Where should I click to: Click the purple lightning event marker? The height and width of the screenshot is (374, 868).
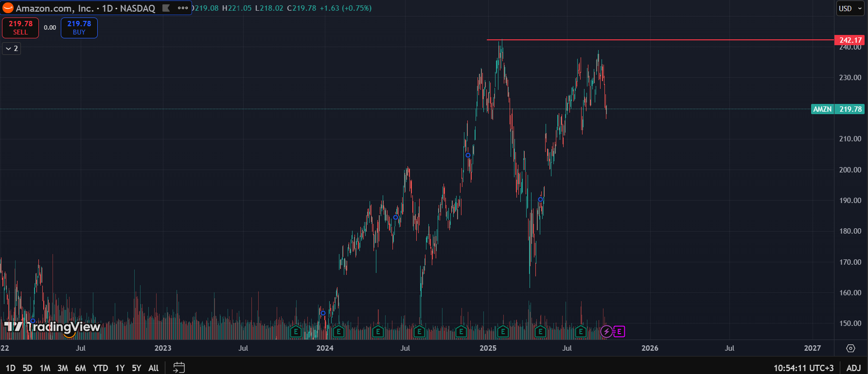(x=606, y=332)
